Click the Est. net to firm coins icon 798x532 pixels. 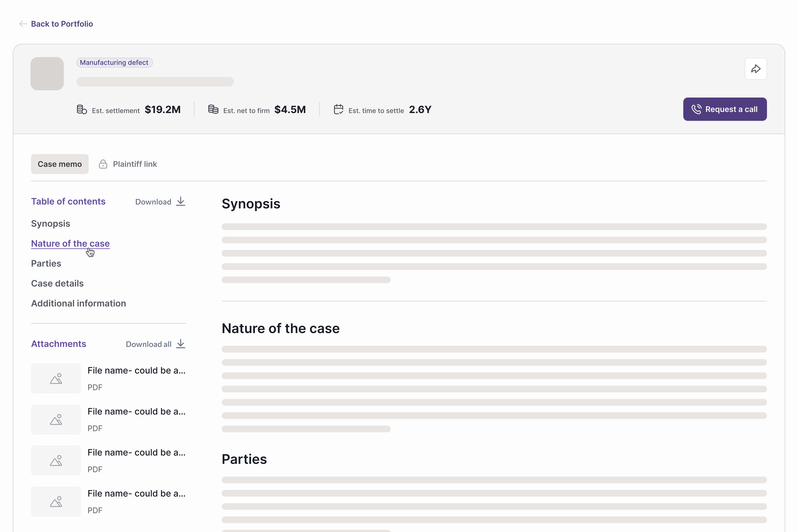213,110
